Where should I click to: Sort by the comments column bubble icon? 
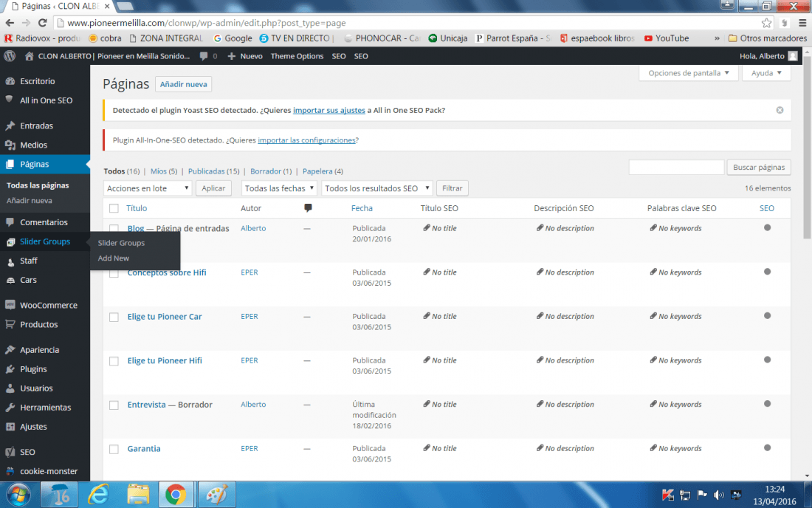pos(308,207)
